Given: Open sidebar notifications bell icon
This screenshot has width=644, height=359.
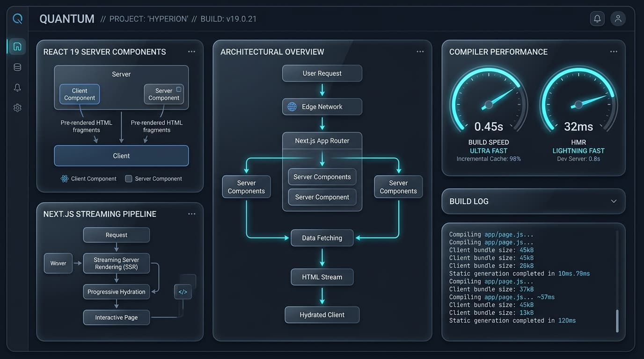Looking at the screenshot, I should (17, 87).
